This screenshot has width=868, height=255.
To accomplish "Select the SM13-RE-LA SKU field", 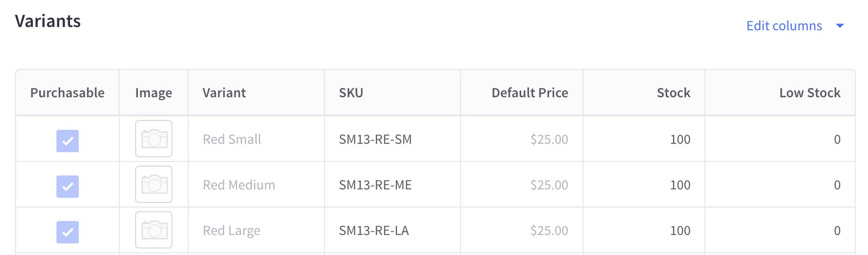I will tap(392, 230).
